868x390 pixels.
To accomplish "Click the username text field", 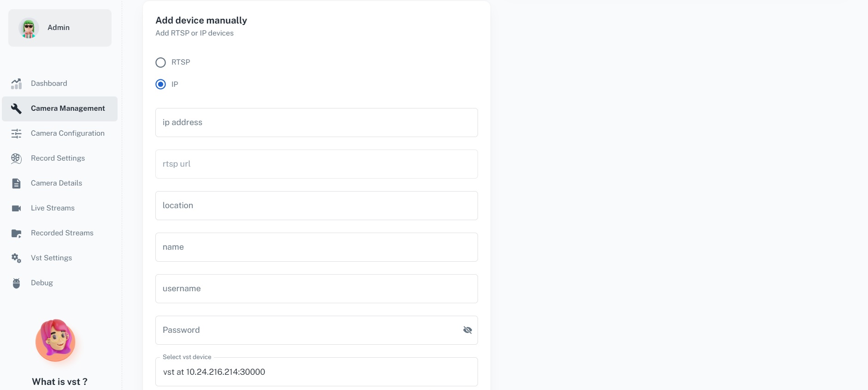I will click(316, 289).
